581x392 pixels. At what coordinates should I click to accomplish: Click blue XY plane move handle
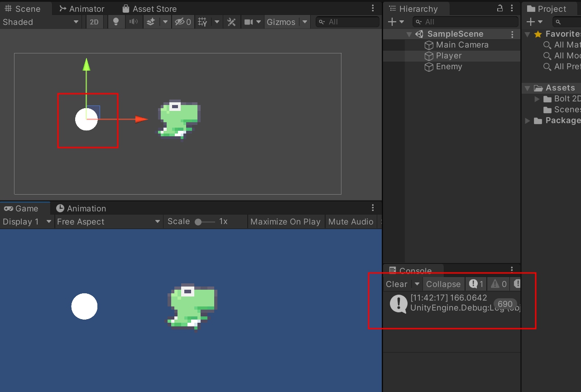coord(94,111)
